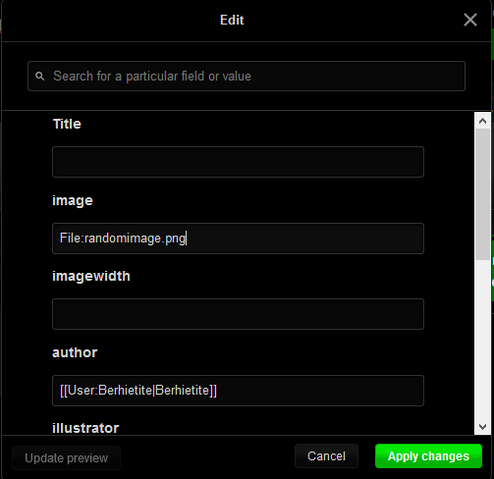Click the scrollbar up arrow
The image size is (494, 479).
482,121
